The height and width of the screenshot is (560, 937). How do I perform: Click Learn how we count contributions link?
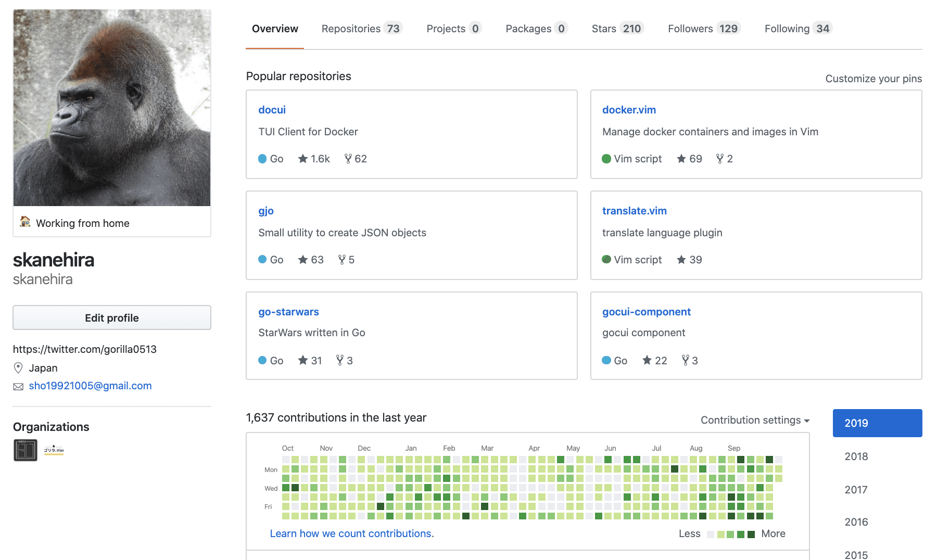coord(352,533)
